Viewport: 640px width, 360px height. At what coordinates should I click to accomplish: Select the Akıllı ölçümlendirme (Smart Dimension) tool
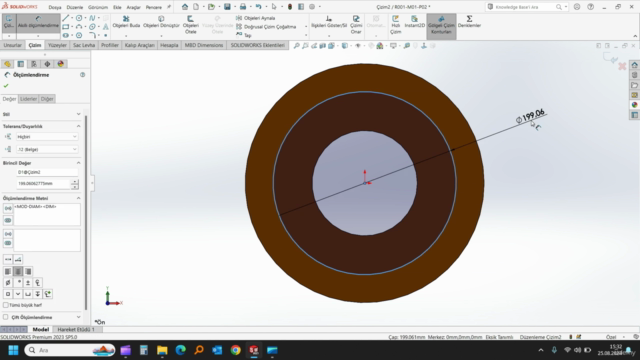pyautogui.click(x=38, y=23)
